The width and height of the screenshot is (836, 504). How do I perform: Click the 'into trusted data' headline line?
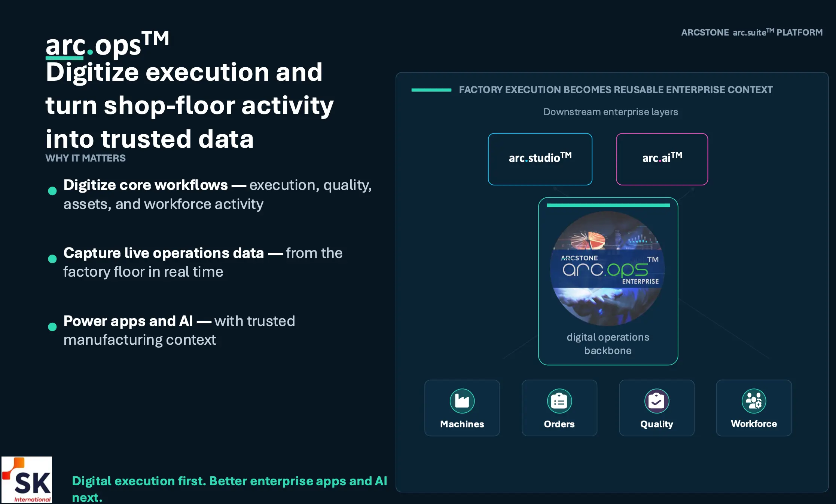click(150, 139)
